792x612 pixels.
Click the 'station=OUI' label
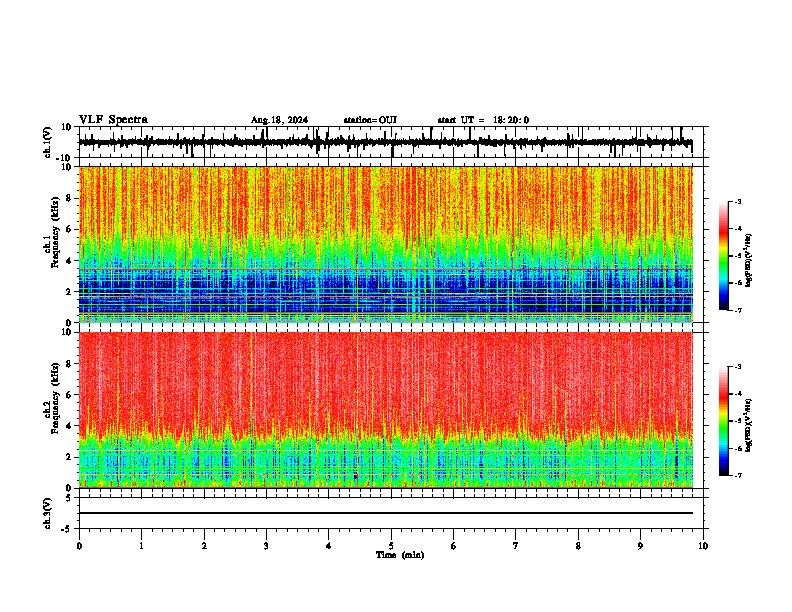tap(370, 120)
